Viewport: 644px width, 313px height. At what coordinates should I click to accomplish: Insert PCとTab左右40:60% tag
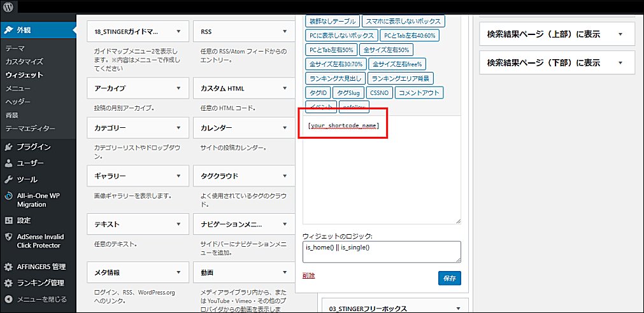point(410,35)
